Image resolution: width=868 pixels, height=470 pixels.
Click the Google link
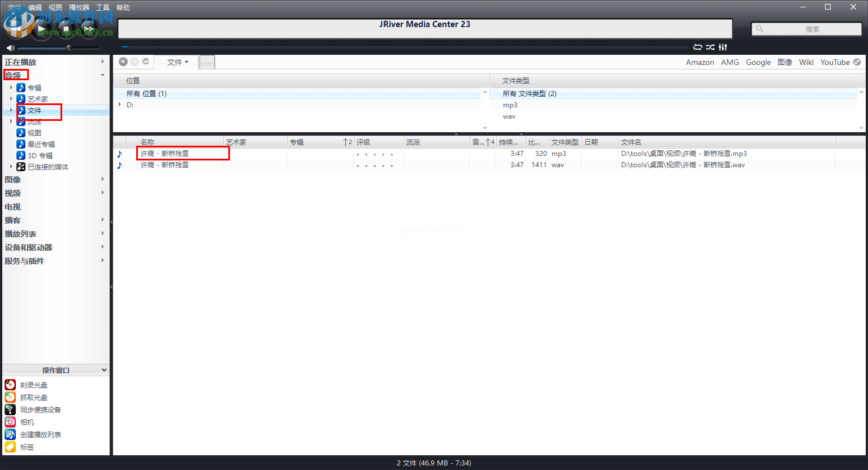tap(758, 62)
